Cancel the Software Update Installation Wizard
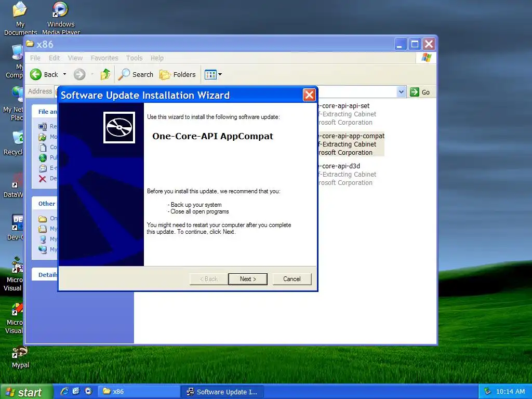 point(292,279)
